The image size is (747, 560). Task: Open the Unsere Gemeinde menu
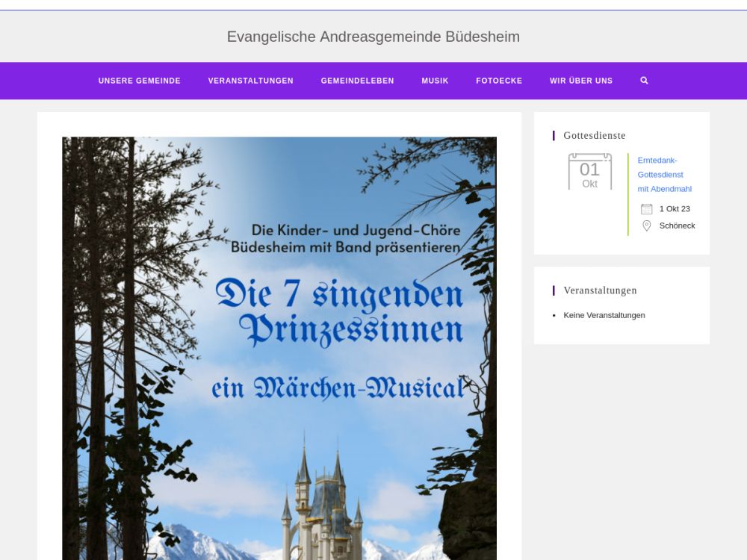140,81
